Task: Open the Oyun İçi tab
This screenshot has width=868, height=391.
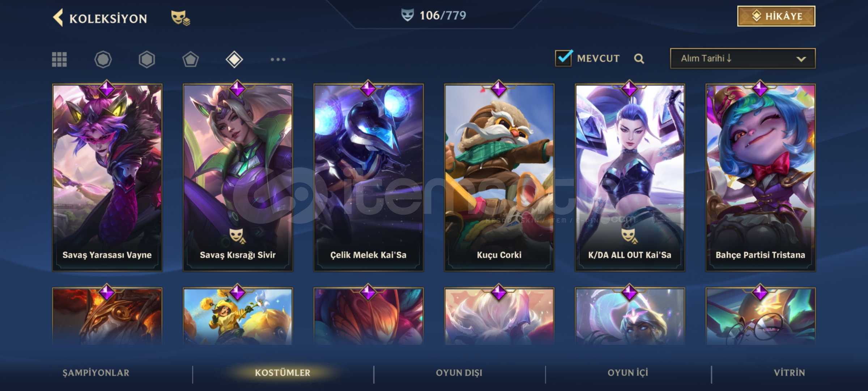Action: pyautogui.click(x=628, y=373)
